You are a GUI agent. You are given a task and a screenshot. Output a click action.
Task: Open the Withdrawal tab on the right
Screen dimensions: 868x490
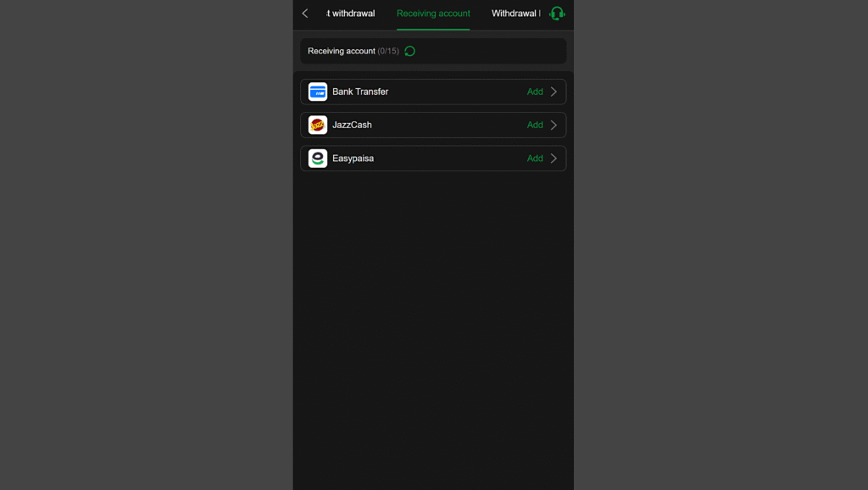pos(516,14)
